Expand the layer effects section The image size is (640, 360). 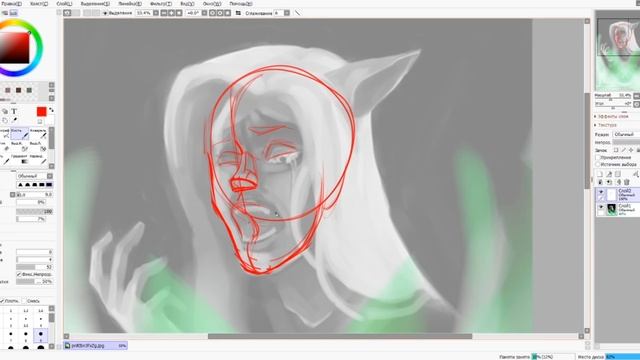tap(596, 116)
